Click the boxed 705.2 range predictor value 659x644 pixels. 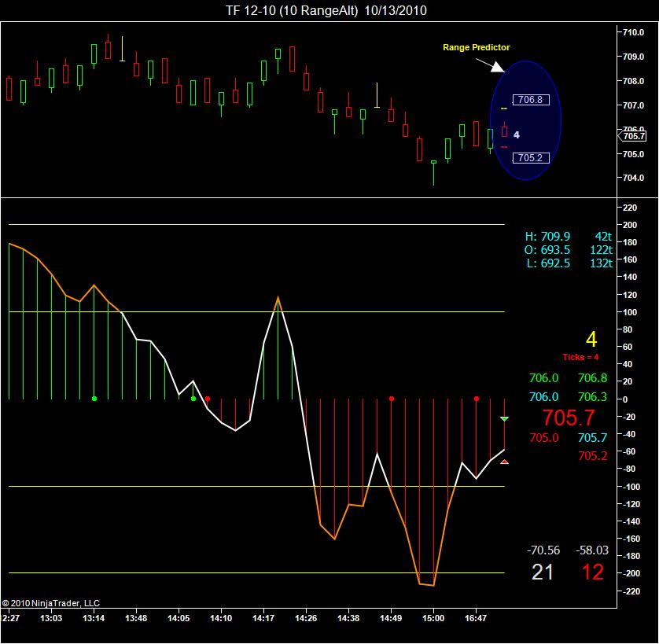tap(531, 157)
